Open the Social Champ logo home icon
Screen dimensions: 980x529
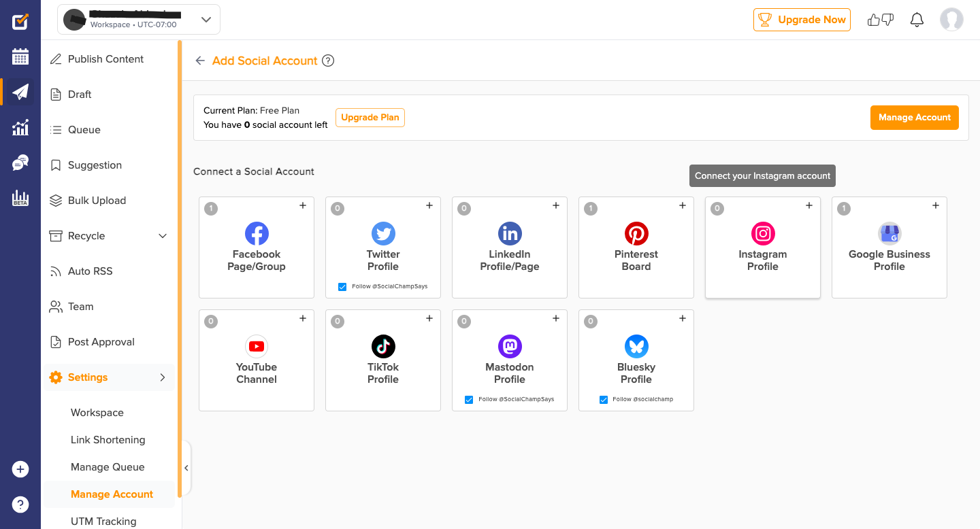pos(20,21)
